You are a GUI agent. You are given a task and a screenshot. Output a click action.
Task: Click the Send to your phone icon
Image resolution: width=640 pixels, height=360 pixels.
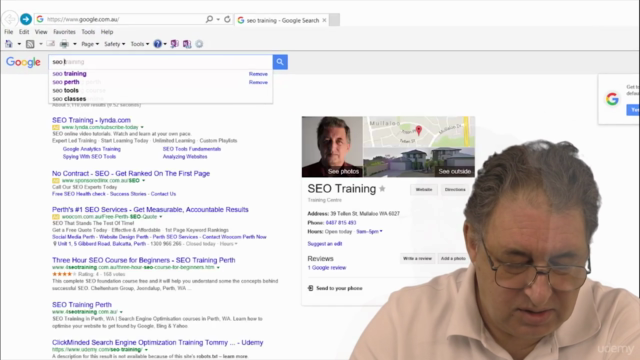point(311,288)
